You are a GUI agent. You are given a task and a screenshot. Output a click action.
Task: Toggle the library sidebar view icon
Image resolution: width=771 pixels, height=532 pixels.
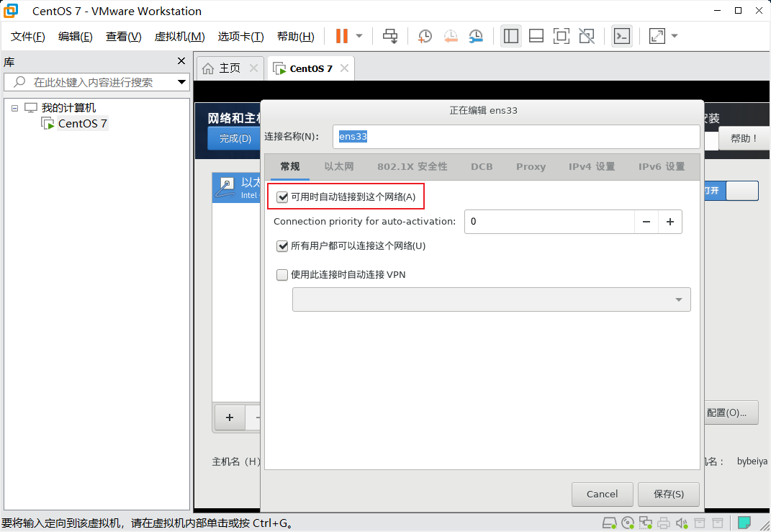point(511,36)
